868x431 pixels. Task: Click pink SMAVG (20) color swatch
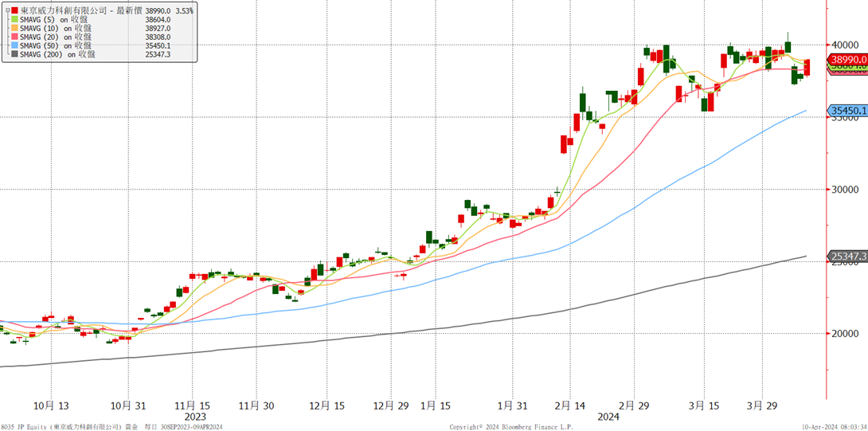pos(14,37)
